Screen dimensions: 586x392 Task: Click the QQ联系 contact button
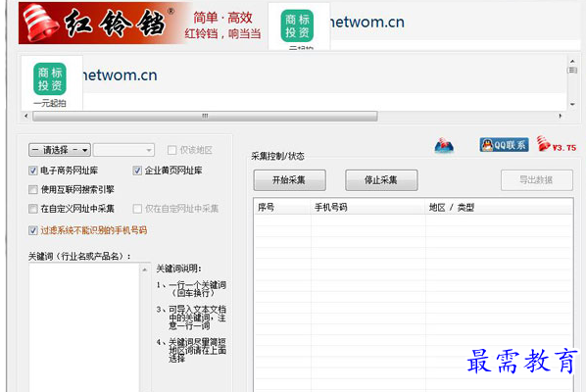(x=504, y=145)
